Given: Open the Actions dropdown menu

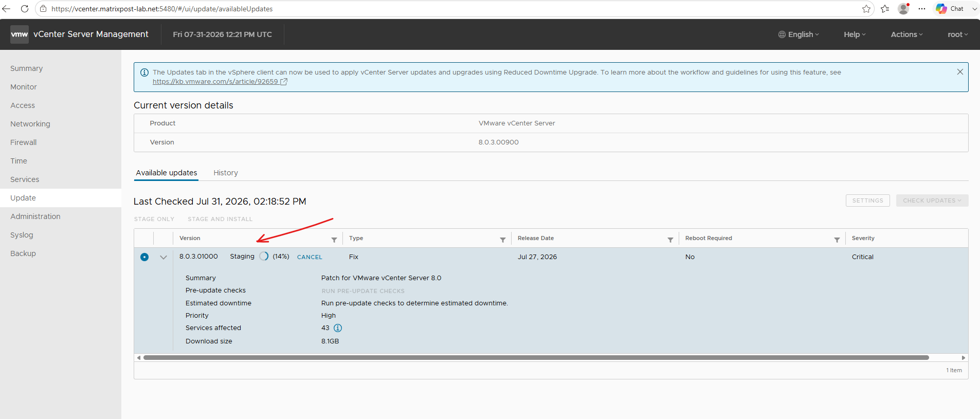Looking at the screenshot, I should click(906, 34).
